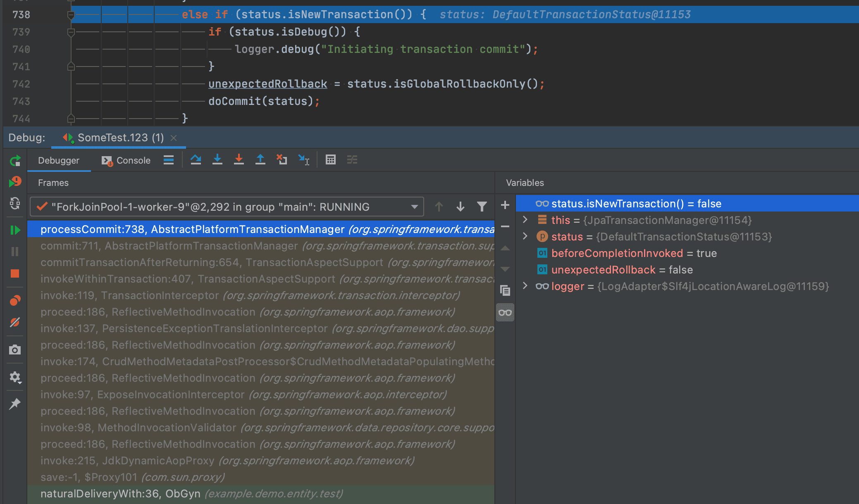
Task: Close the SomeTest.123 debug tab
Action: [174, 138]
